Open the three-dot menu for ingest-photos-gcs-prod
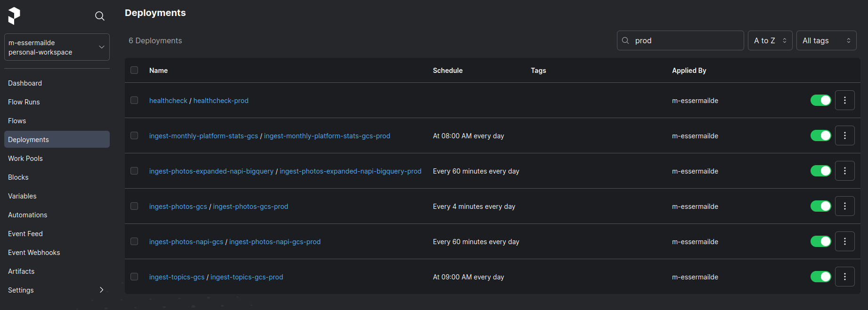The height and width of the screenshot is (310, 868). (845, 206)
